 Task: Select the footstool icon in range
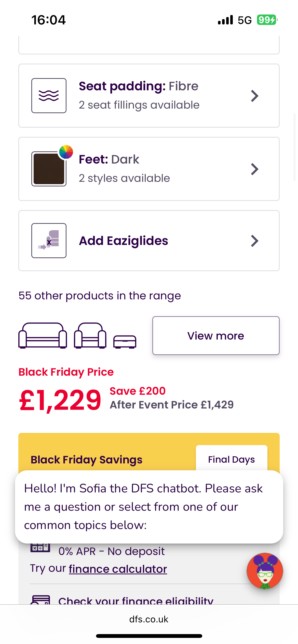tap(125, 342)
